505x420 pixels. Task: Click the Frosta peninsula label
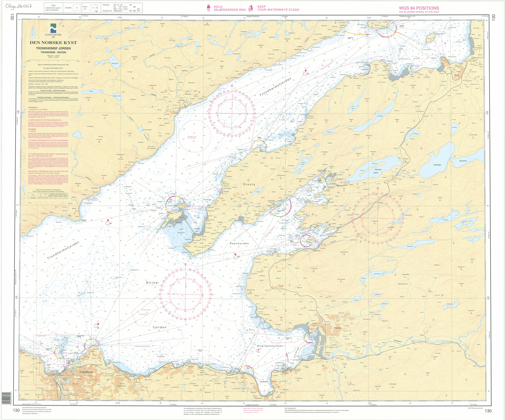[x=249, y=184]
